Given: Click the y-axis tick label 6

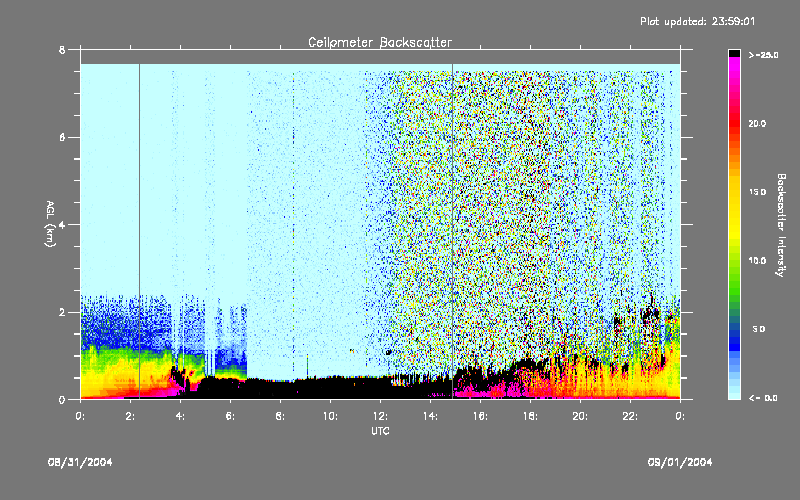Looking at the screenshot, I should 62,137.
